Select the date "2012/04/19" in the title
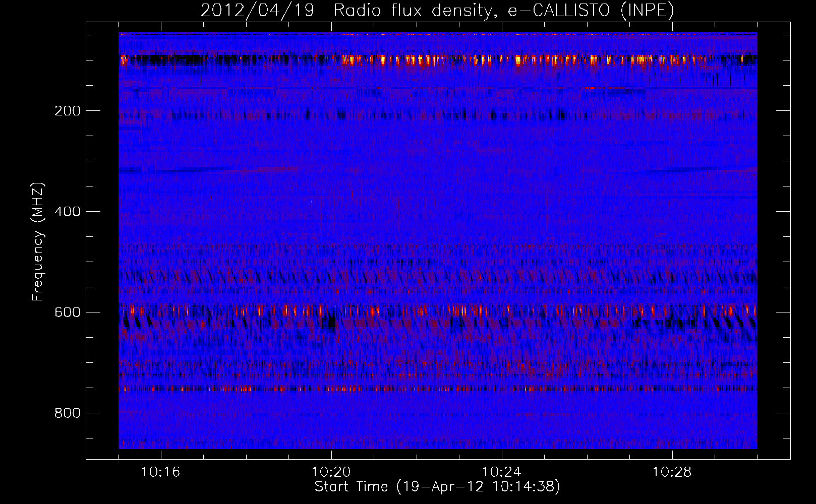 coord(257,10)
